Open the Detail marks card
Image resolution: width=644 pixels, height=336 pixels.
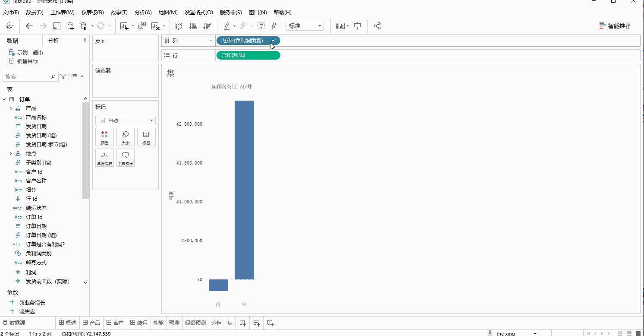pyautogui.click(x=104, y=158)
